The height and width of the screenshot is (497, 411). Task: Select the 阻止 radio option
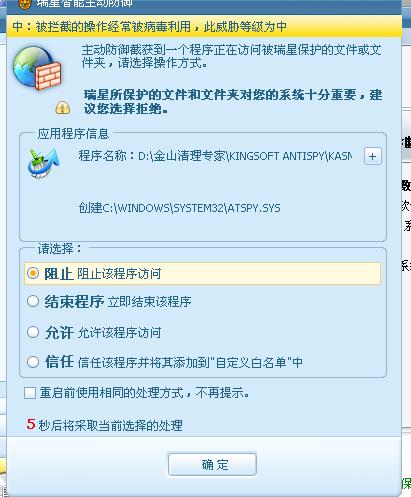pos(33,273)
